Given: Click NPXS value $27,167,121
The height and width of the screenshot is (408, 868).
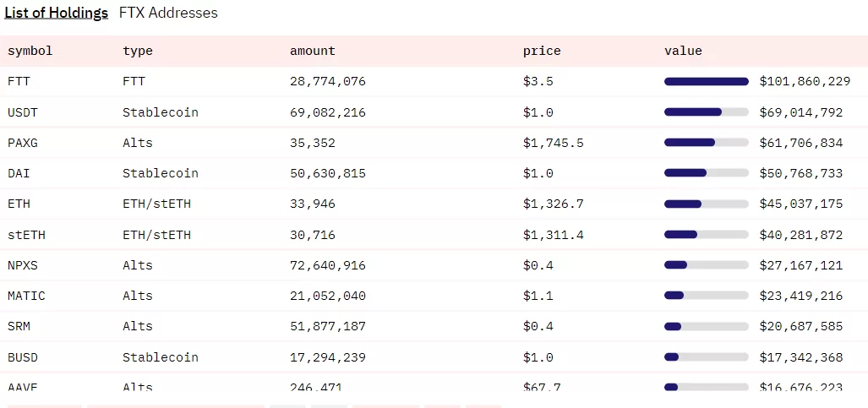Looking at the screenshot, I should pos(800,265).
